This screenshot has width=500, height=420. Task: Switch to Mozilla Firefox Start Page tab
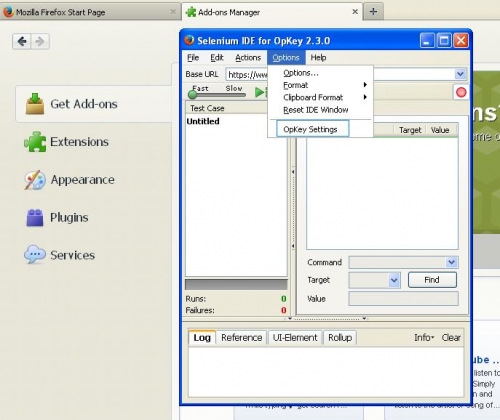click(x=90, y=12)
